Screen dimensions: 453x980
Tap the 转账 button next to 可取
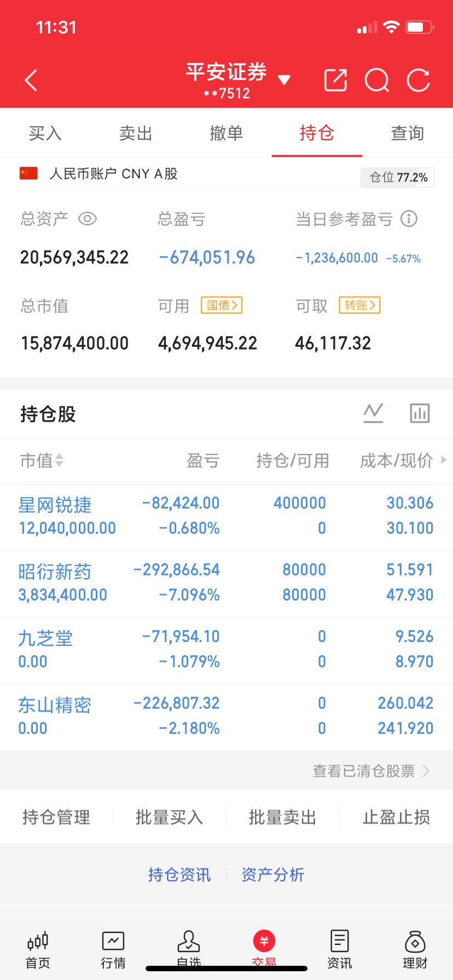(359, 305)
